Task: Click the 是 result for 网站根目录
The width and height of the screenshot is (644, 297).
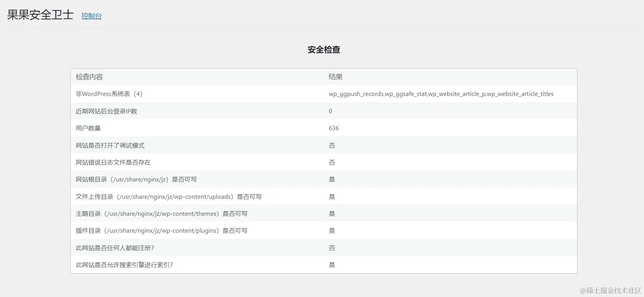Action: 332,180
